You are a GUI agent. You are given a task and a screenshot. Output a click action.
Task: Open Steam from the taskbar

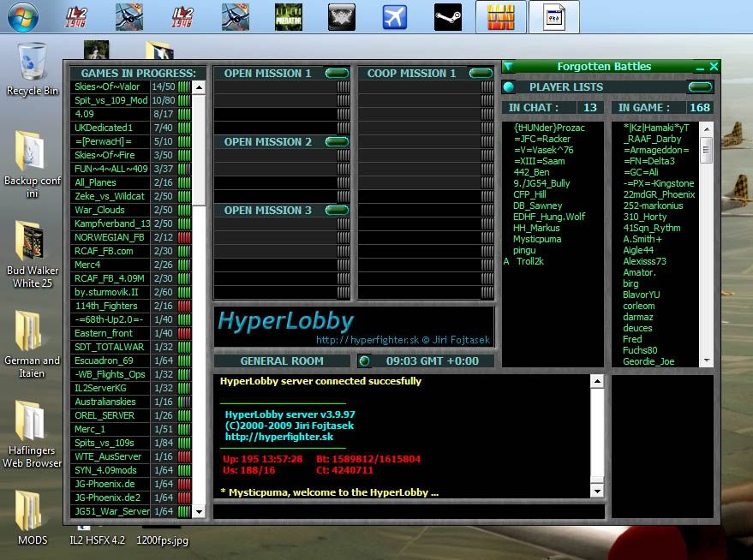tap(447, 17)
